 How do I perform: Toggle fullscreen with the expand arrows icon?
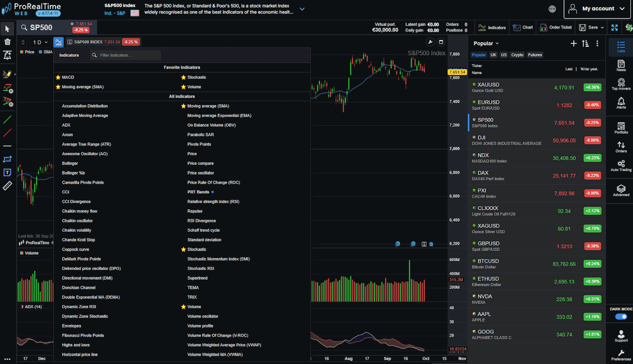tap(615, 27)
